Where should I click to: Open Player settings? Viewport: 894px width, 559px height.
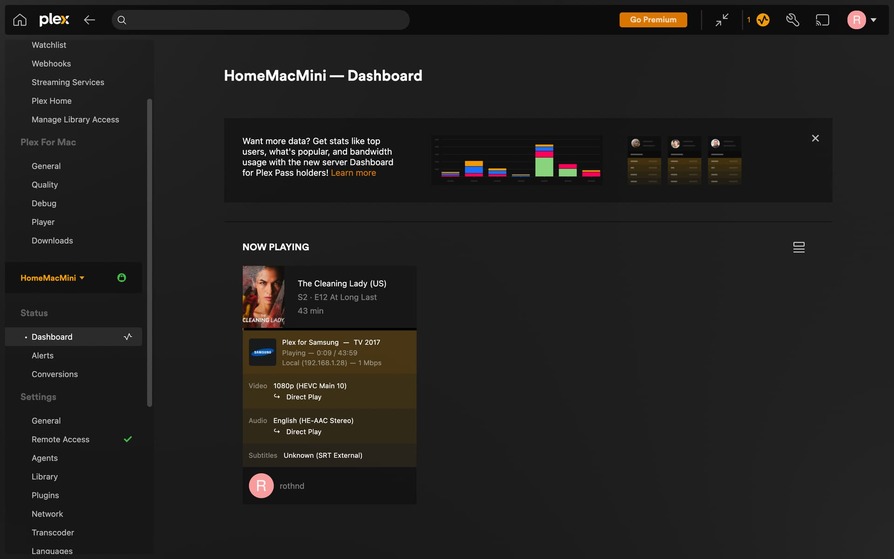43,222
